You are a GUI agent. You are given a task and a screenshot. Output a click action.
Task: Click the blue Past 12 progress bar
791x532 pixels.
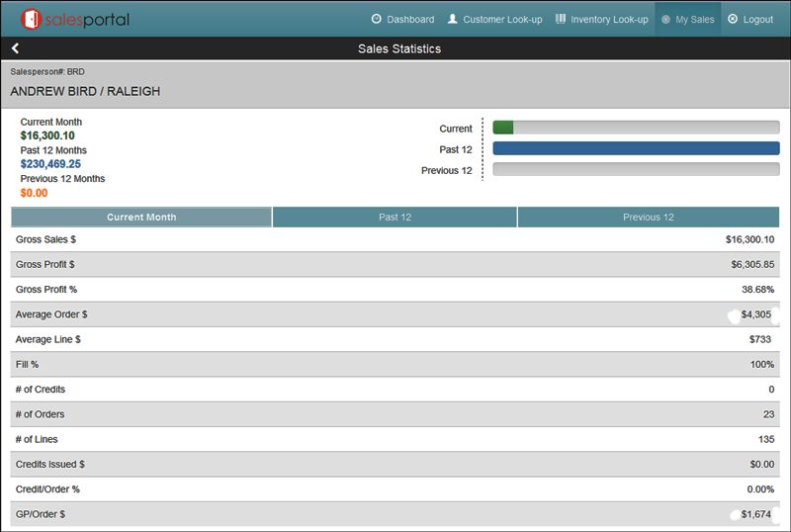pyautogui.click(x=636, y=148)
